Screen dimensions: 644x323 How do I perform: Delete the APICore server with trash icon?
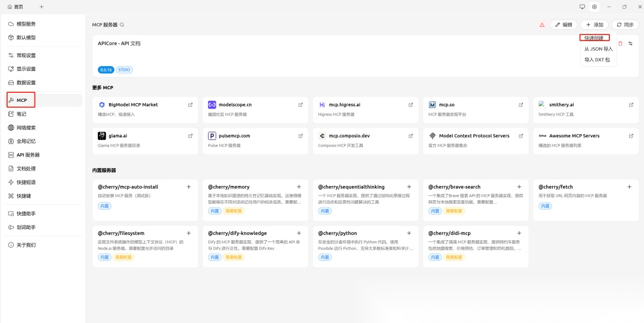(620, 44)
